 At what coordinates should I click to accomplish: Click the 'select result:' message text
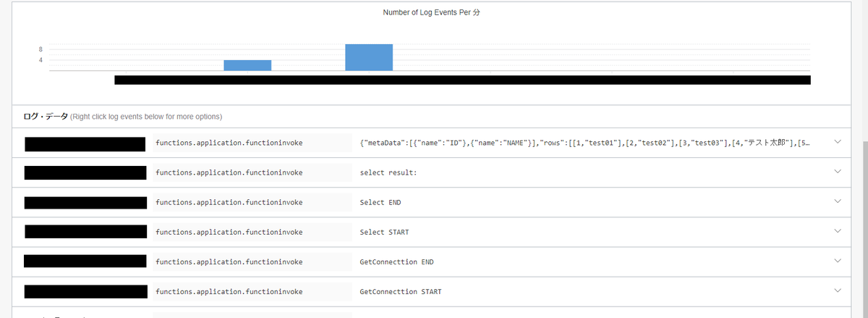click(x=388, y=173)
